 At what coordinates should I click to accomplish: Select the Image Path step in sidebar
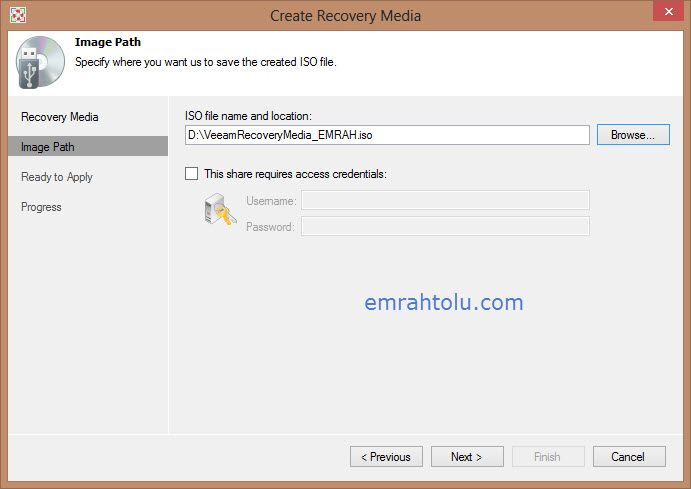coord(48,147)
